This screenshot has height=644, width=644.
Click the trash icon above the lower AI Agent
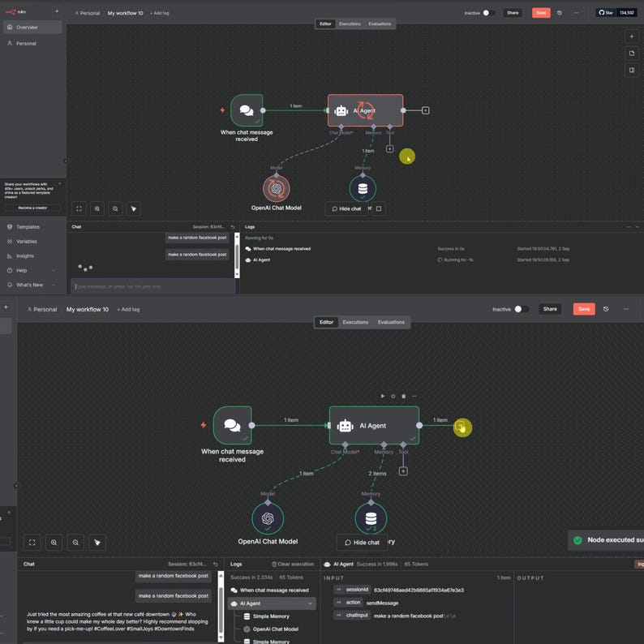pyautogui.click(x=403, y=396)
